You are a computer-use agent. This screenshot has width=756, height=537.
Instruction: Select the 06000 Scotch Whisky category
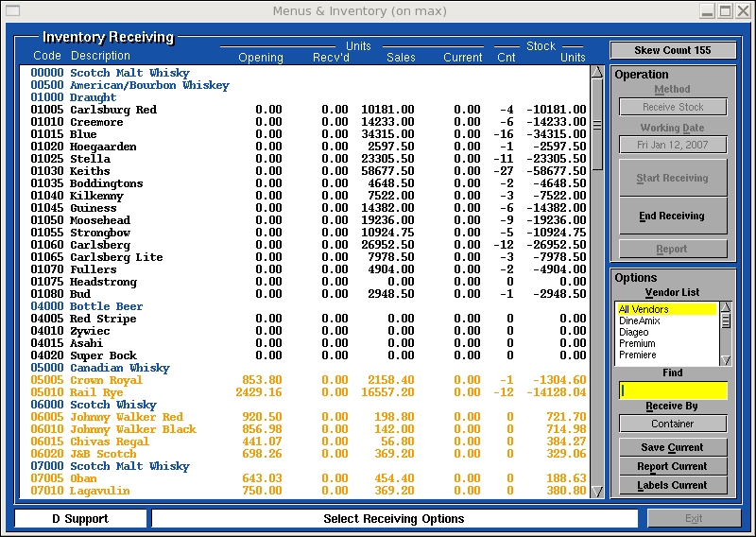[304, 406]
